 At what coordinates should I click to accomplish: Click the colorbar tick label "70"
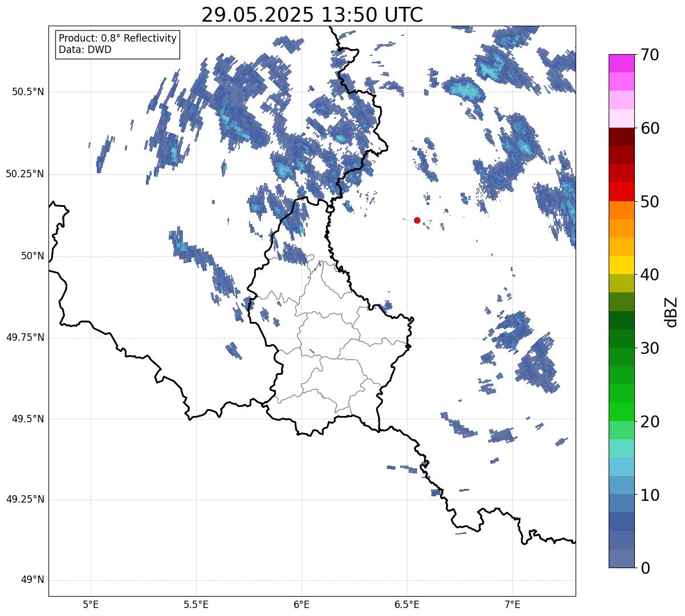[650, 55]
